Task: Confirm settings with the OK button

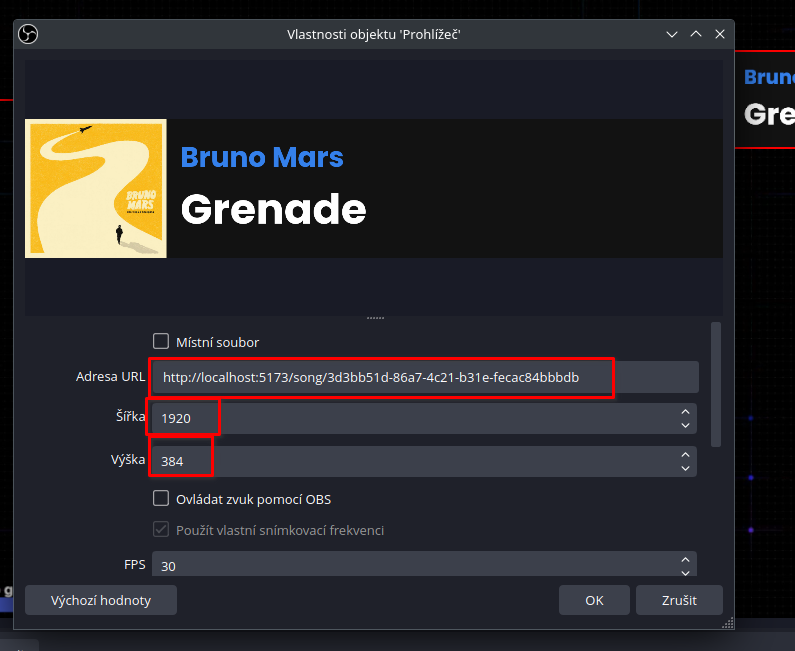Action: (594, 600)
